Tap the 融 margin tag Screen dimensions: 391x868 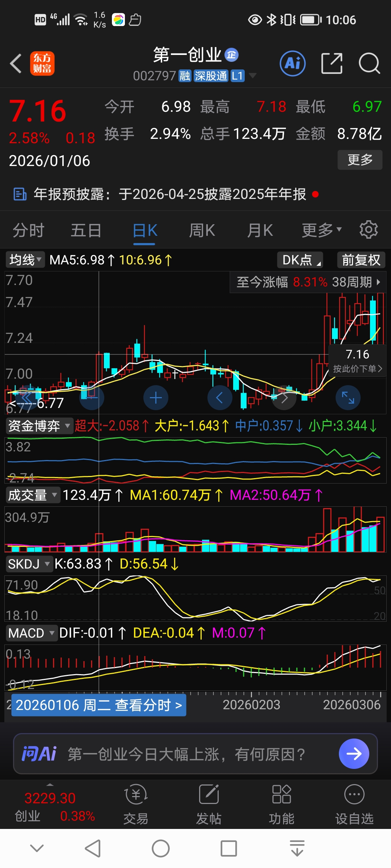(185, 76)
